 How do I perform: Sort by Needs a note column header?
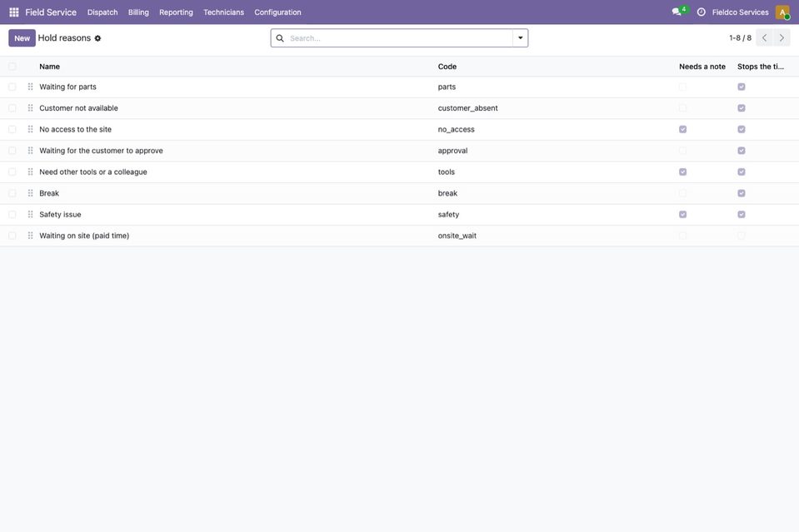click(x=702, y=67)
